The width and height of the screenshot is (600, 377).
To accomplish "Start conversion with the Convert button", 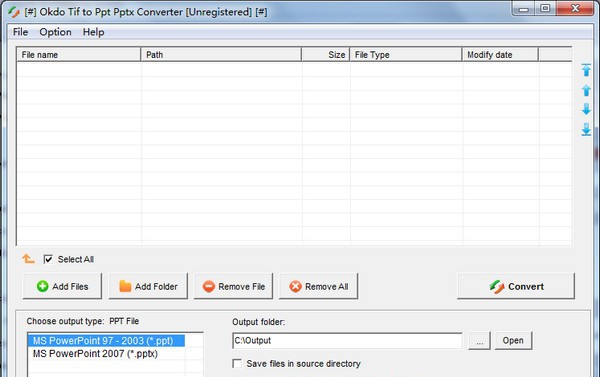I will tap(516, 286).
